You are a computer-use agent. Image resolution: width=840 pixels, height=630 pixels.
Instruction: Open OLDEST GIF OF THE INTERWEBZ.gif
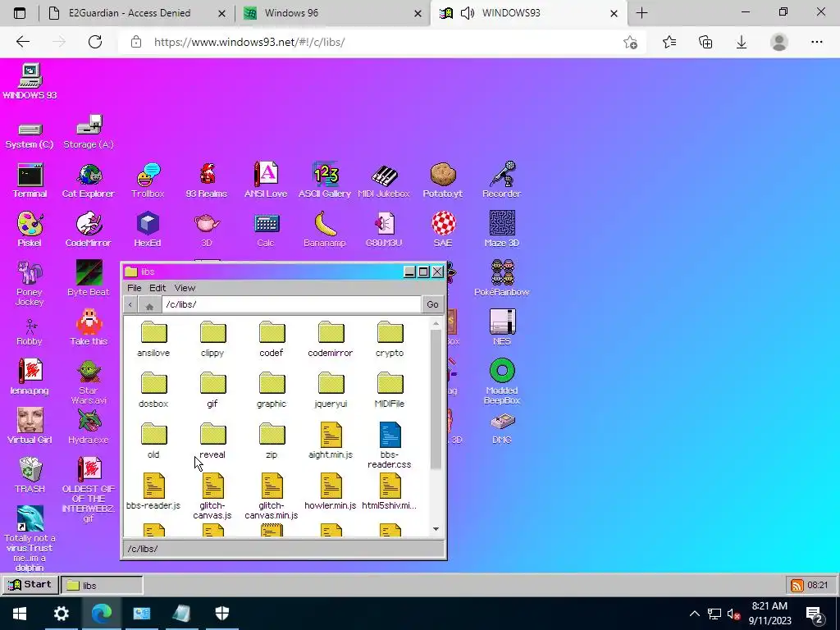tap(89, 491)
